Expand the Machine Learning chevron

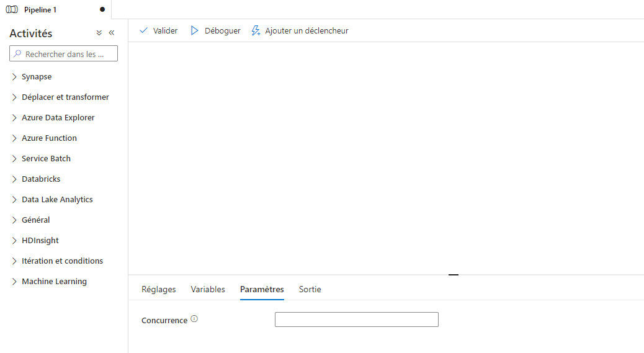pos(14,282)
